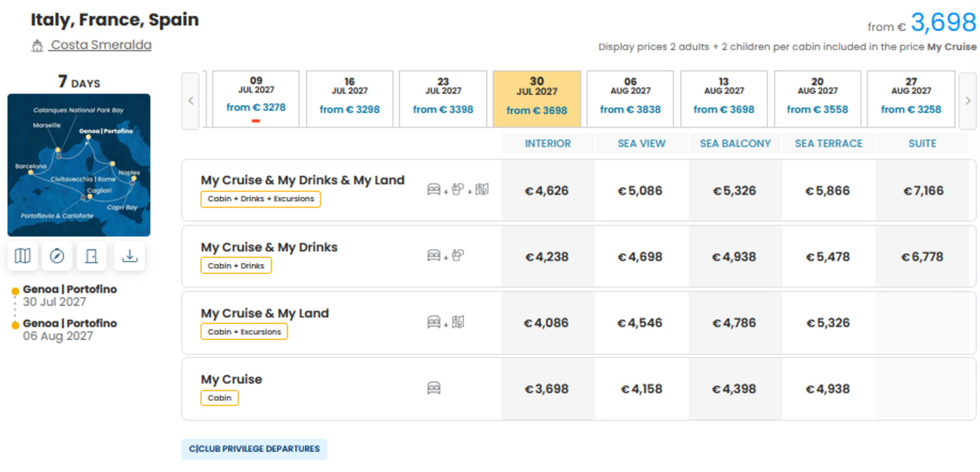Click the compass icon under the map
The height and width of the screenshot is (472, 980).
coord(57,256)
